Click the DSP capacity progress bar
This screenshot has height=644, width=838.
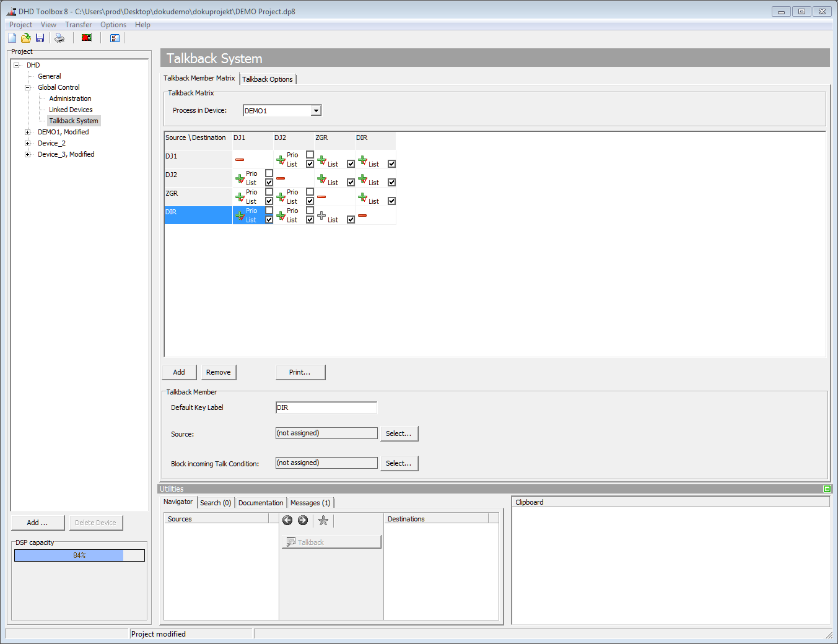pyautogui.click(x=79, y=555)
